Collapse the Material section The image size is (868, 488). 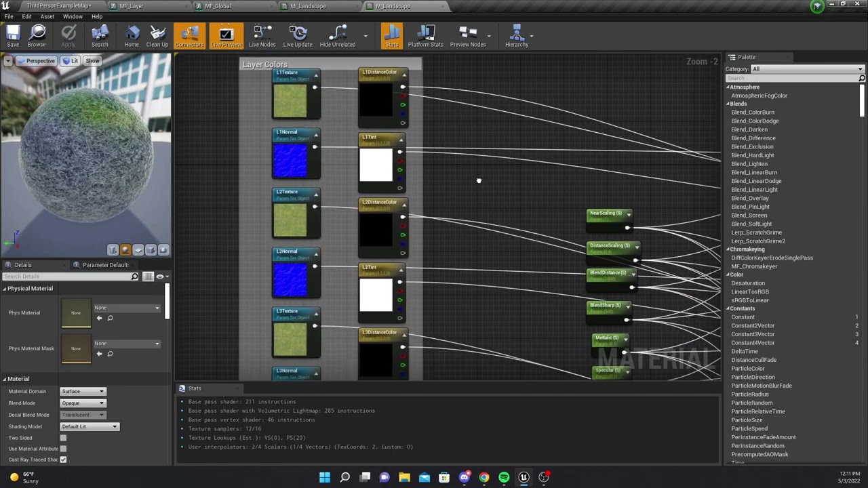4,379
